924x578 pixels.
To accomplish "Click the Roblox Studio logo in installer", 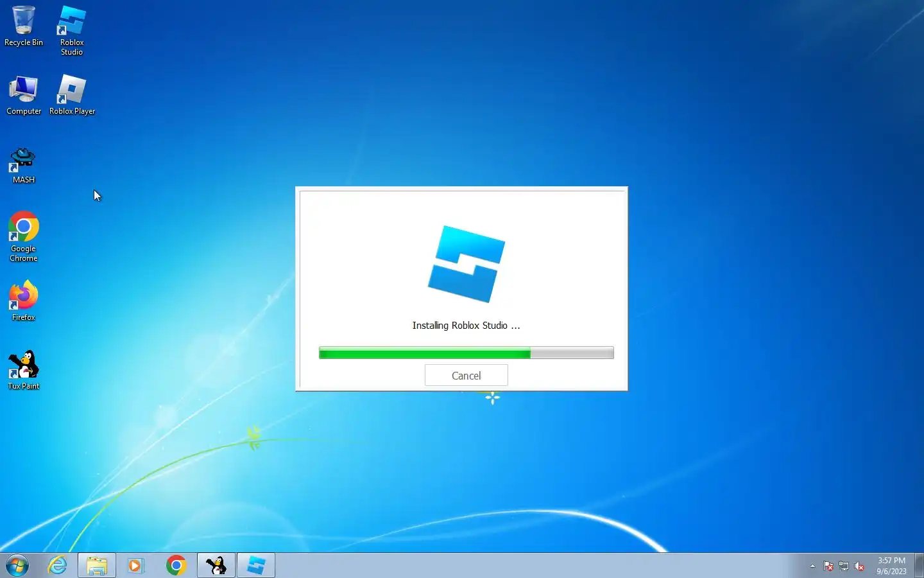I will pos(466,264).
